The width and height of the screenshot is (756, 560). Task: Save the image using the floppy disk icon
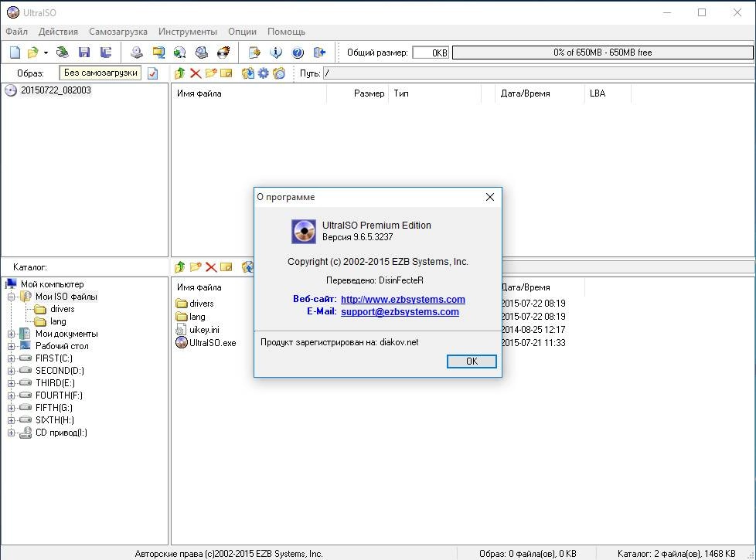coord(84,52)
